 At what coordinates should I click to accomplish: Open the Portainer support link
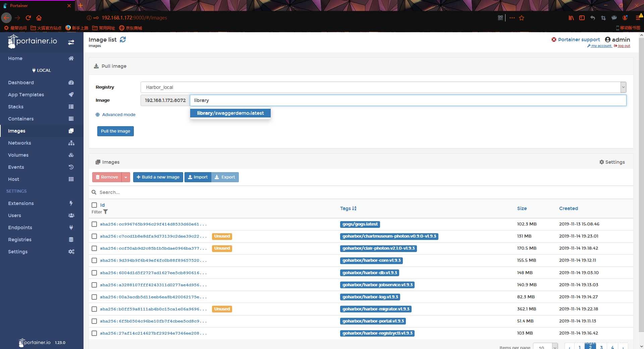coord(576,40)
